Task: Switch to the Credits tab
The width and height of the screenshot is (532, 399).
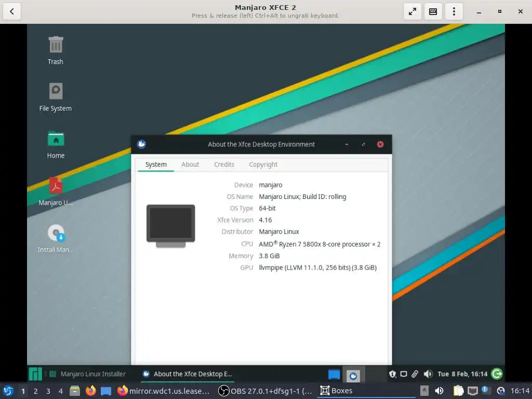Action: [224, 165]
